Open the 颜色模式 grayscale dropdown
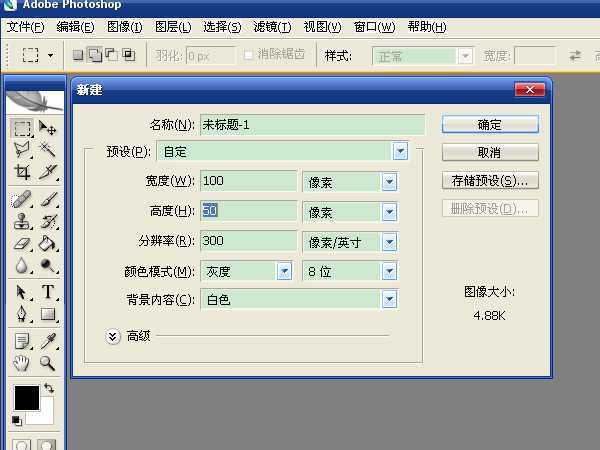The width and height of the screenshot is (600, 450). pos(283,271)
